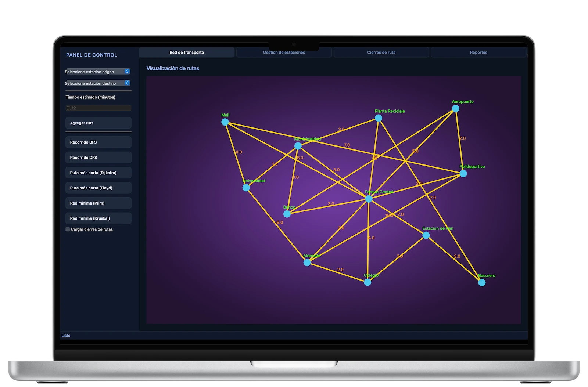This screenshot has height=387, width=588.
Task: Enable Cargar cierres de rutas
Action: (68, 229)
